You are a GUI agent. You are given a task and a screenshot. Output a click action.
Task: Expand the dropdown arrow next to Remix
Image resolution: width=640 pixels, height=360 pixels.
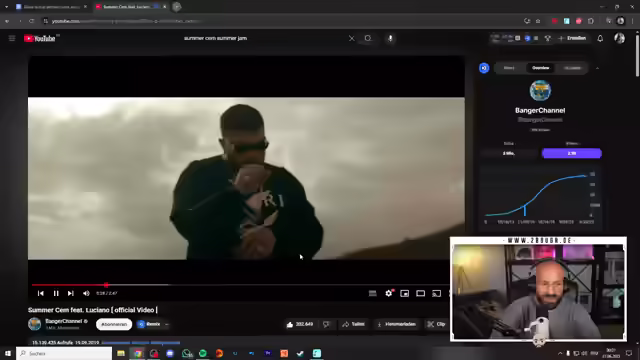167,324
